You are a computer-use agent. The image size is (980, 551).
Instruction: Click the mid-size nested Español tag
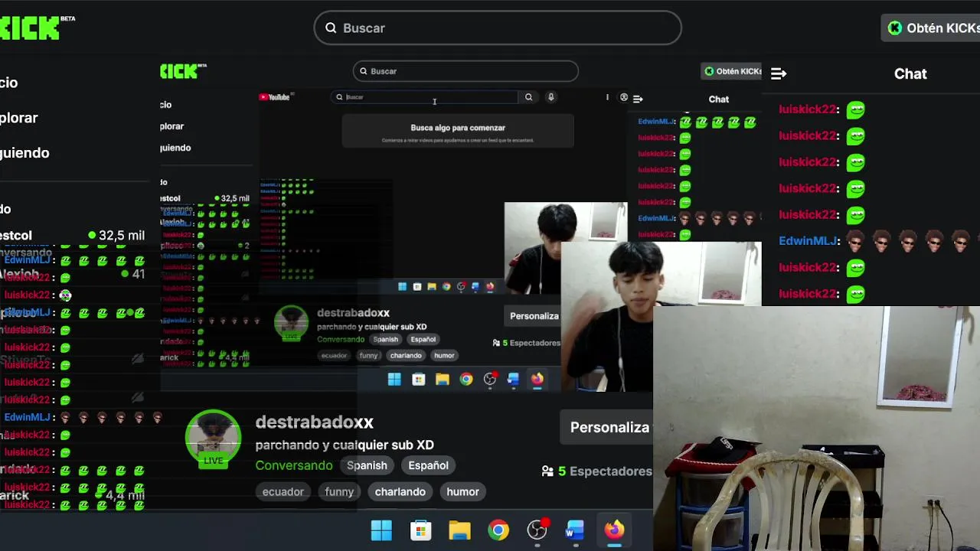pos(423,340)
